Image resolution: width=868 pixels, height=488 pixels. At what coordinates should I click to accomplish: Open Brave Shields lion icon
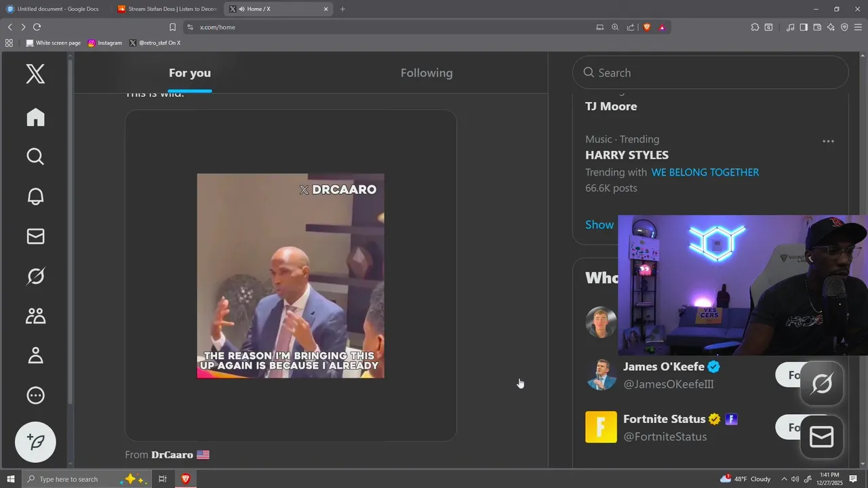click(x=646, y=27)
